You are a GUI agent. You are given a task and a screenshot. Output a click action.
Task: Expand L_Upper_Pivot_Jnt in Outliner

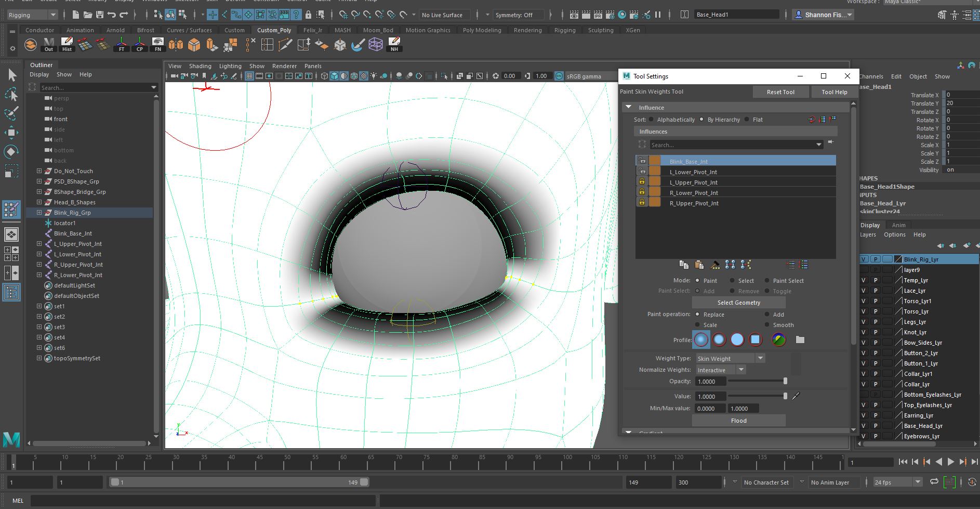39,244
